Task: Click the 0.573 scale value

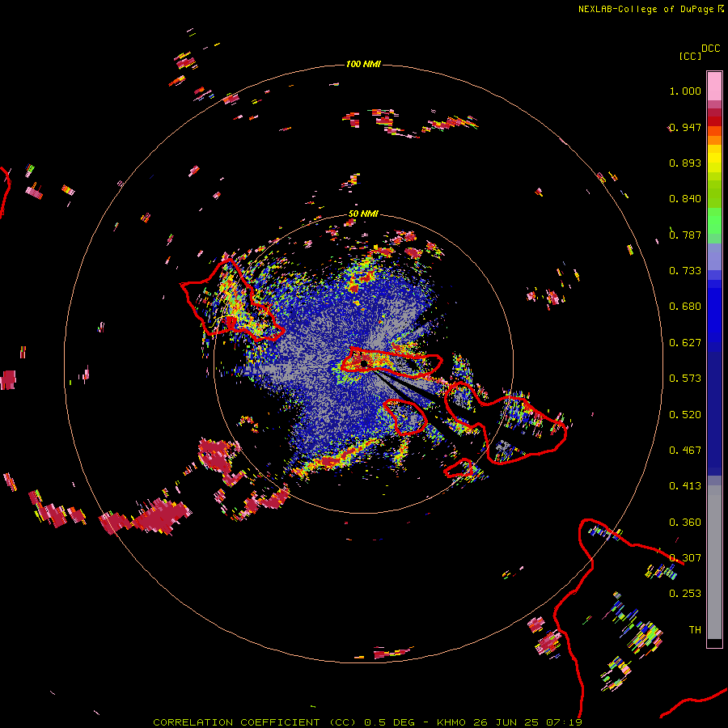Action: 685,379
